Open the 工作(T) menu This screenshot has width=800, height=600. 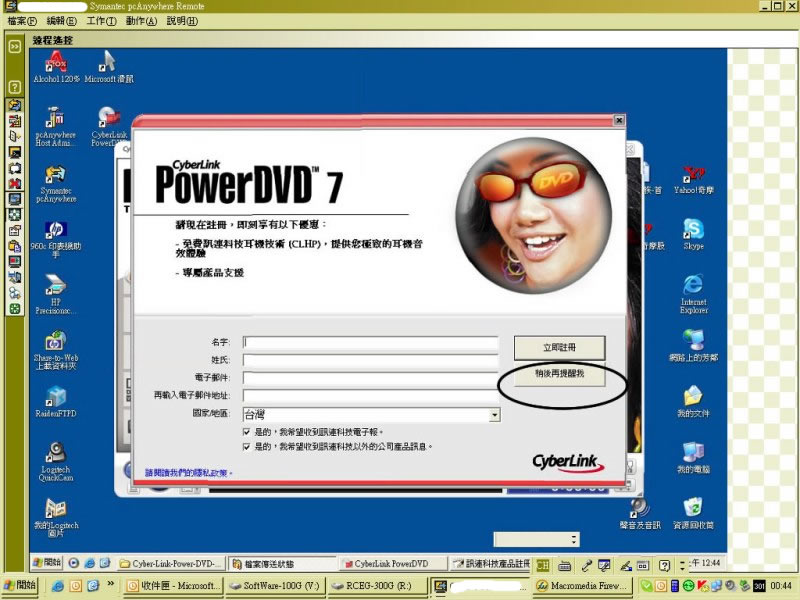point(101,21)
